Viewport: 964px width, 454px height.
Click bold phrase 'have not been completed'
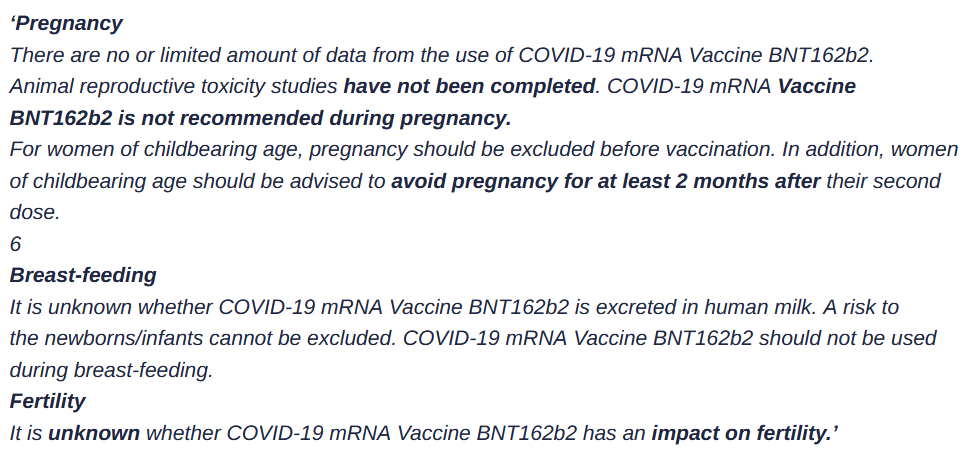click(468, 86)
